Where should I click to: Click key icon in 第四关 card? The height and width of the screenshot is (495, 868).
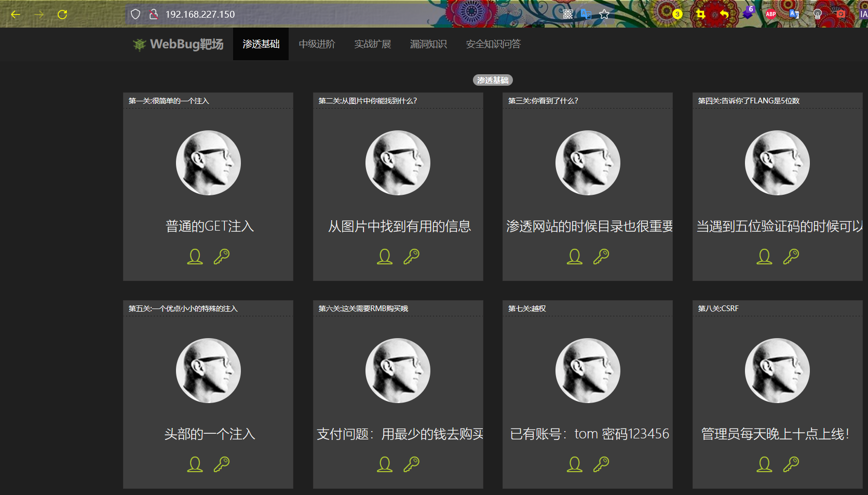[x=791, y=257]
